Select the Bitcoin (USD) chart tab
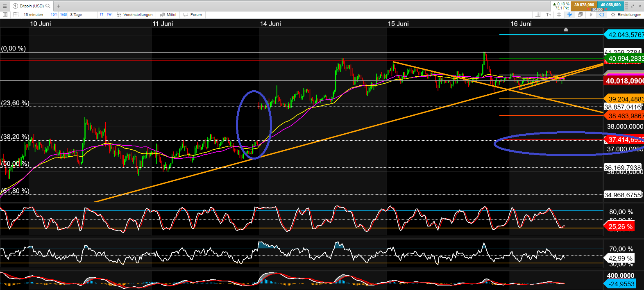 (29, 6)
